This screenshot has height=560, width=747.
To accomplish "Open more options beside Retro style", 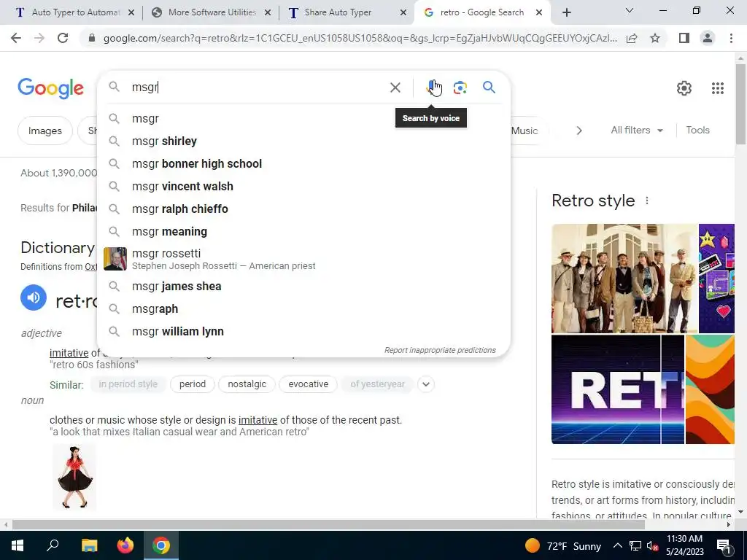I will click(647, 201).
